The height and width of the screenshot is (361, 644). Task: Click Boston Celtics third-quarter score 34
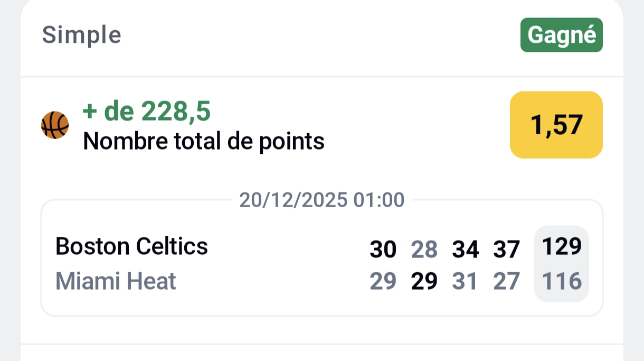[x=466, y=249]
